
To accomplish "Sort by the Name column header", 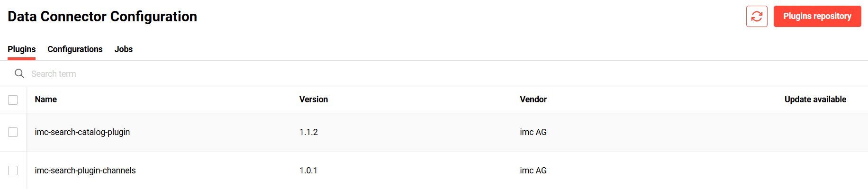I will (45, 99).
